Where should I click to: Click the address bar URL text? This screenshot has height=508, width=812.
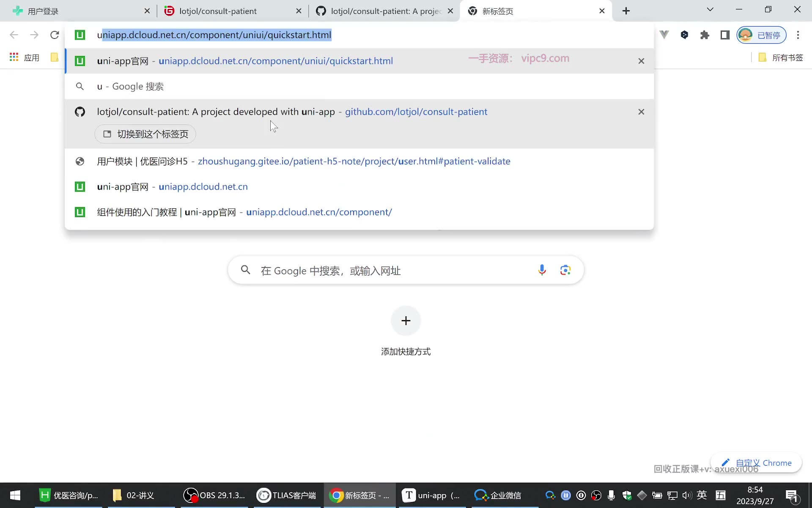click(214, 35)
